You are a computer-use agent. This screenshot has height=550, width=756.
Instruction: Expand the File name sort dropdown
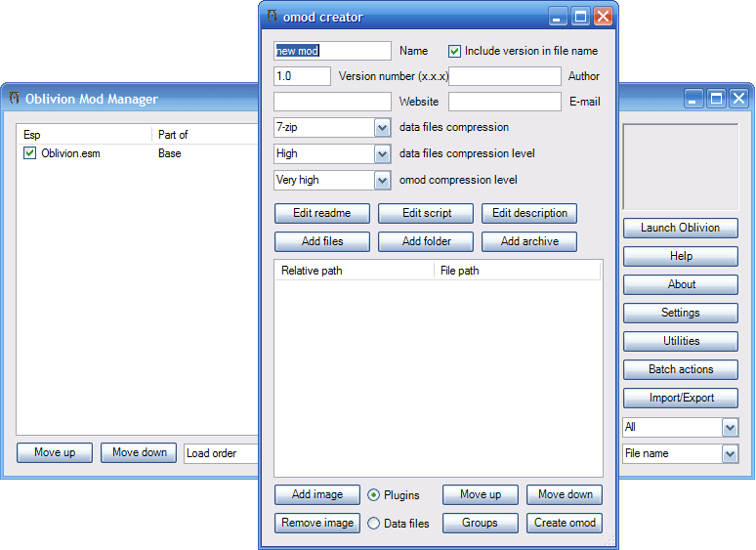[x=730, y=453]
